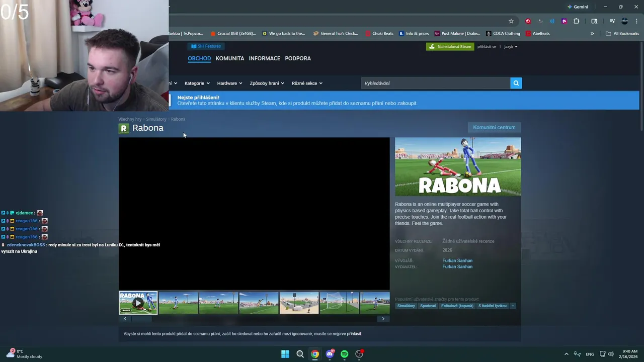Click the ENG language indicator
The width and height of the screenshot is (644, 362).
590,354
